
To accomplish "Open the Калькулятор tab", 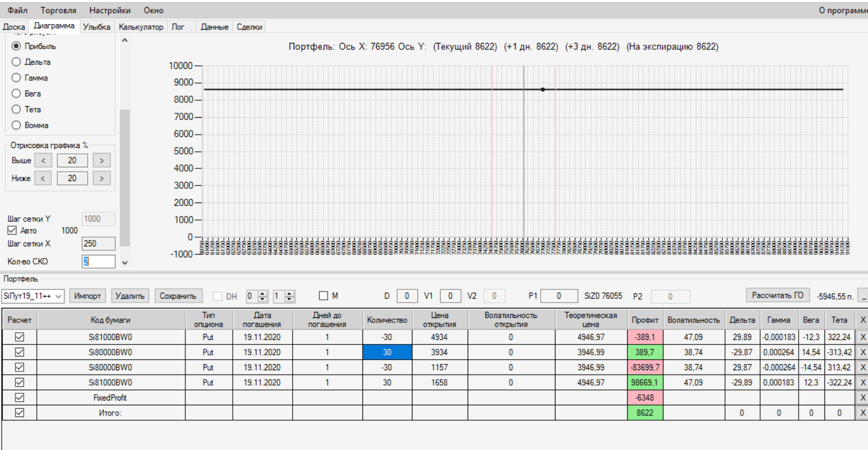I will click(x=141, y=26).
